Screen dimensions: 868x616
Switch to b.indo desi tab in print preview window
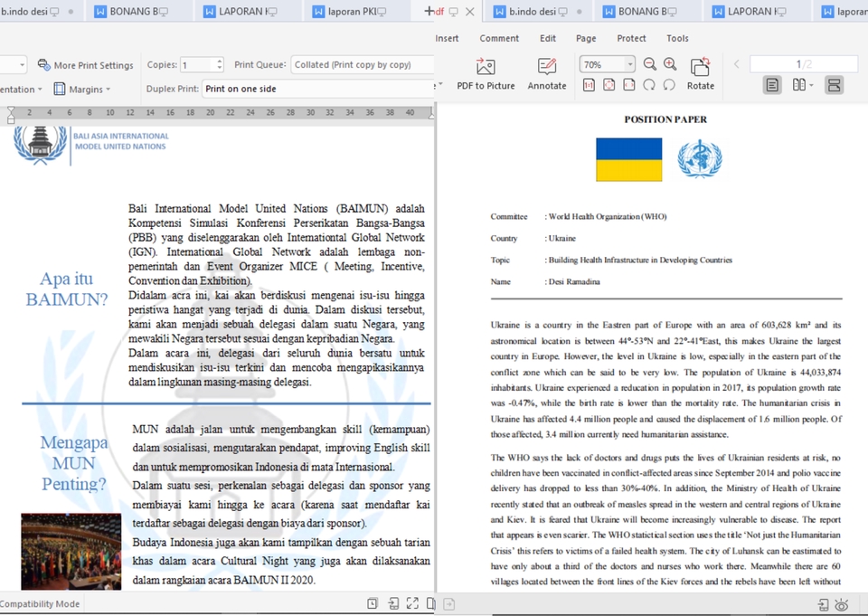click(x=37, y=11)
